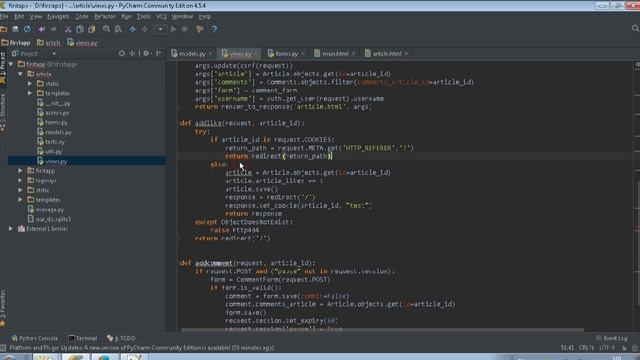
Task: Open help with the question mark icon
Action: tap(214, 29)
